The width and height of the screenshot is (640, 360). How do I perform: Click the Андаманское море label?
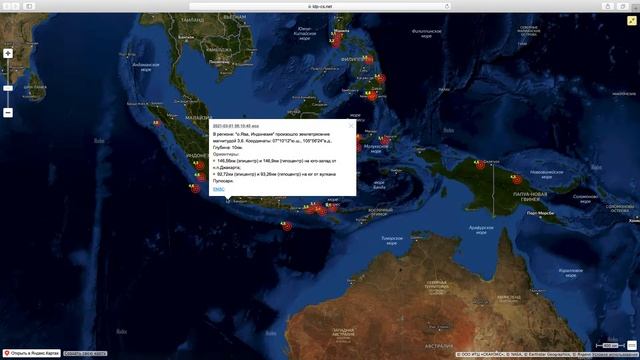[x=146, y=67]
